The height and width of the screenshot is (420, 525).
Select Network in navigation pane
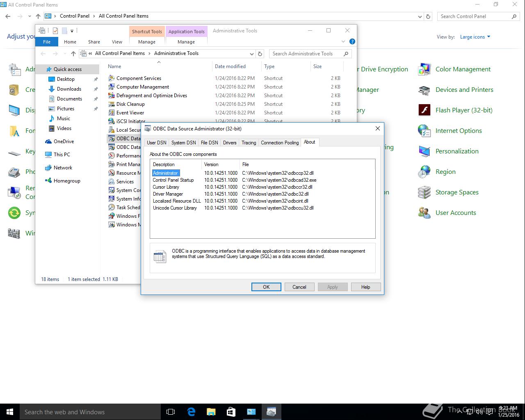[x=63, y=168]
